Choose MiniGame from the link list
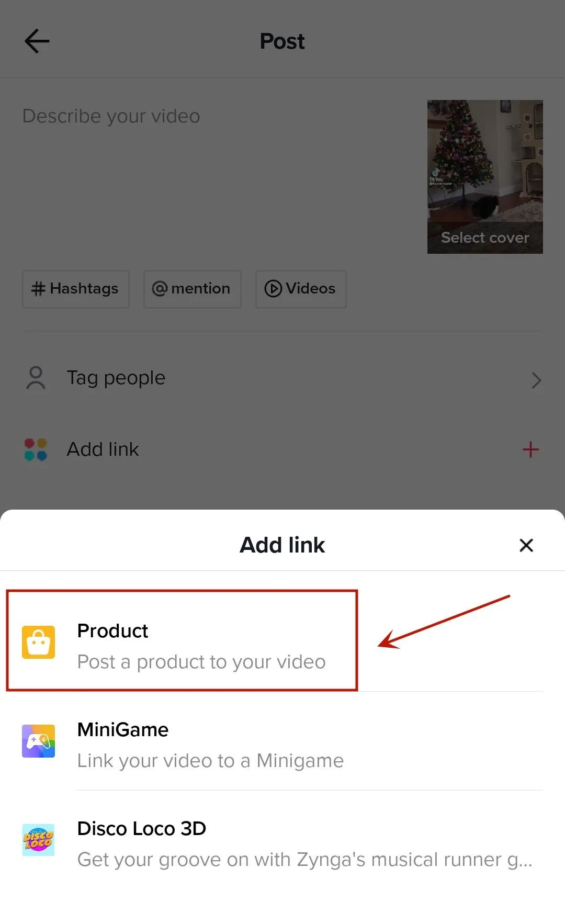The width and height of the screenshot is (565, 924). 209,744
